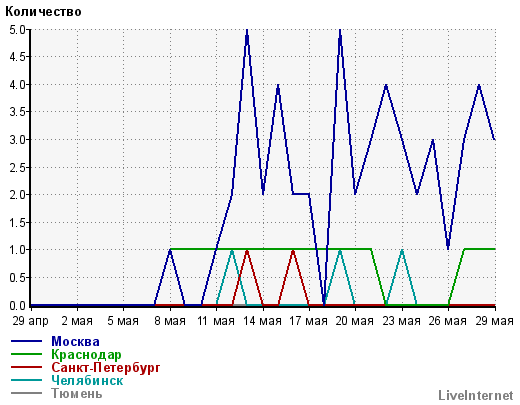Viewport: 520px width, 405px height.
Task: Click the 29 апр date label
Action: coord(31,321)
